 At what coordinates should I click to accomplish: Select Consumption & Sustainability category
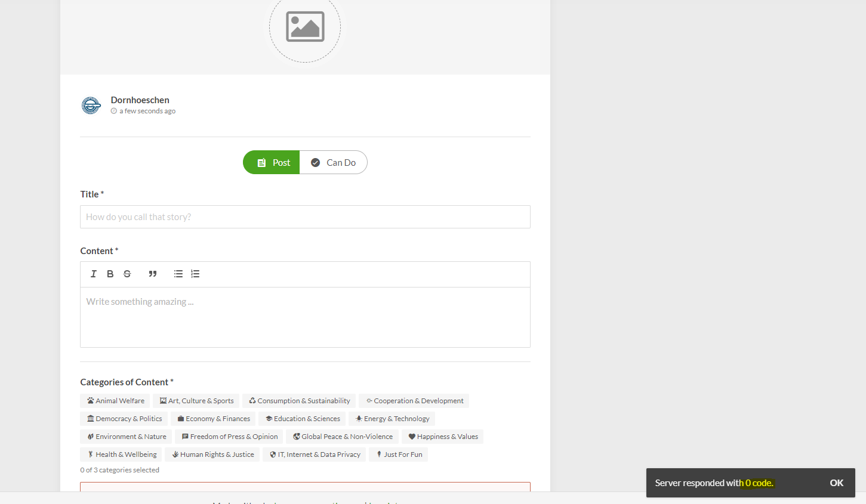[x=299, y=401]
